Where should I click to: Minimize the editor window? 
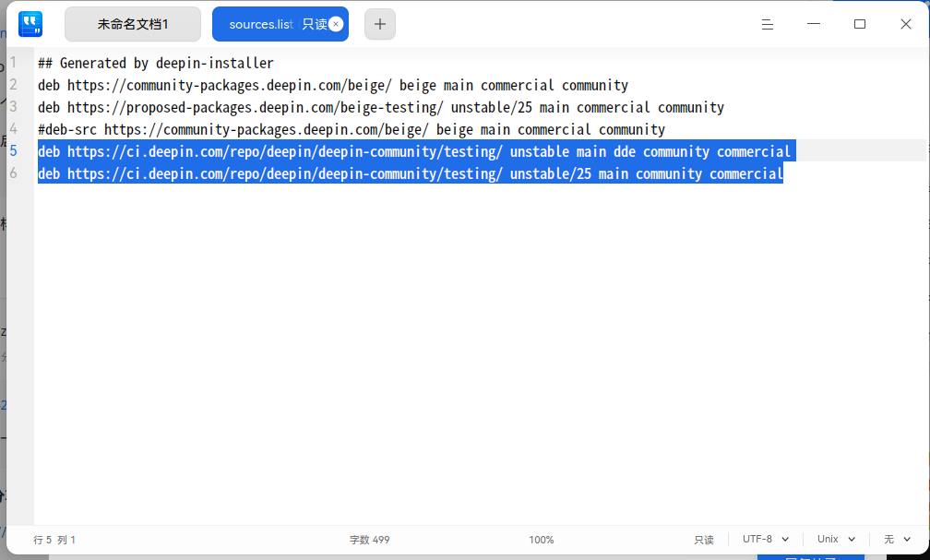814,24
